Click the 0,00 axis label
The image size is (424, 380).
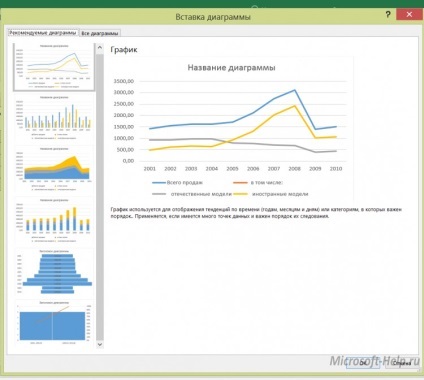(x=128, y=161)
